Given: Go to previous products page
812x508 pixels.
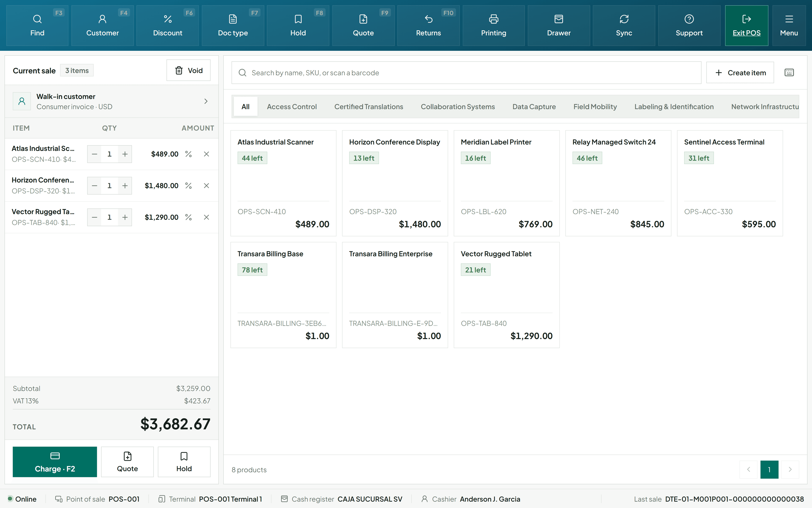Looking at the screenshot, I should click(x=748, y=469).
